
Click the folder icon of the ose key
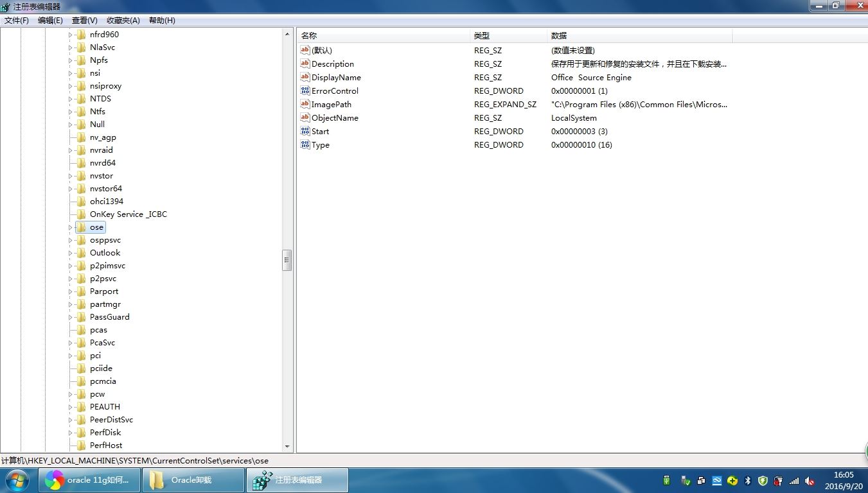coord(81,227)
